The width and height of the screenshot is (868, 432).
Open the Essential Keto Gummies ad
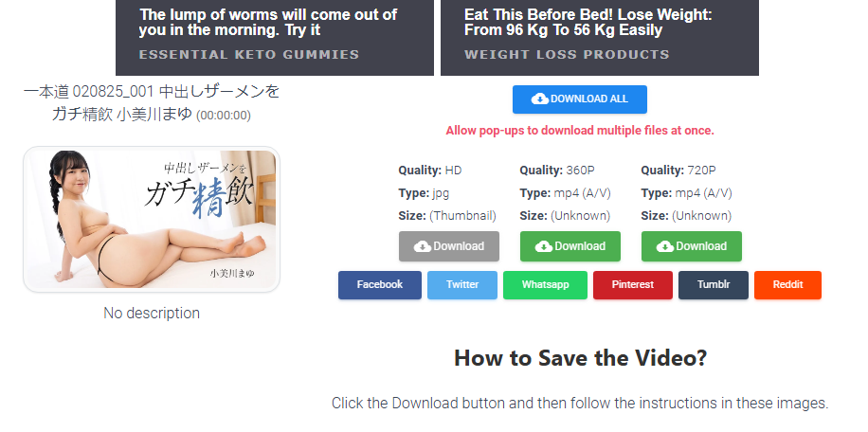275,38
